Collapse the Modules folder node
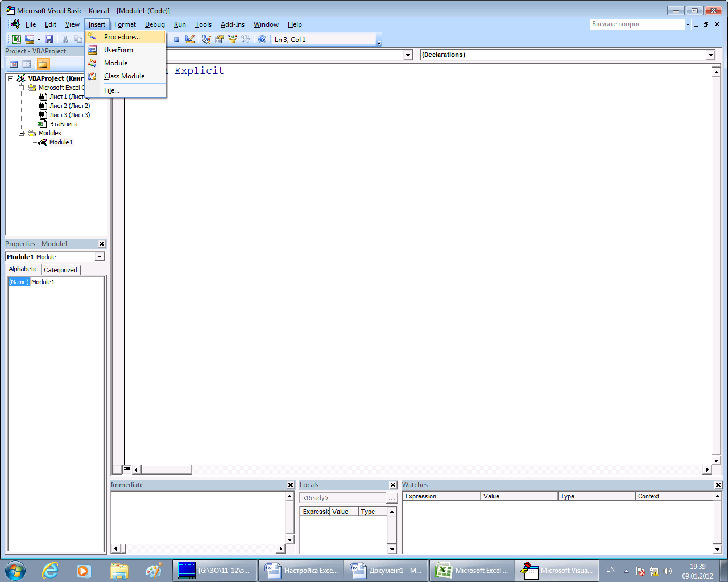This screenshot has height=582, width=728. [22, 133]
